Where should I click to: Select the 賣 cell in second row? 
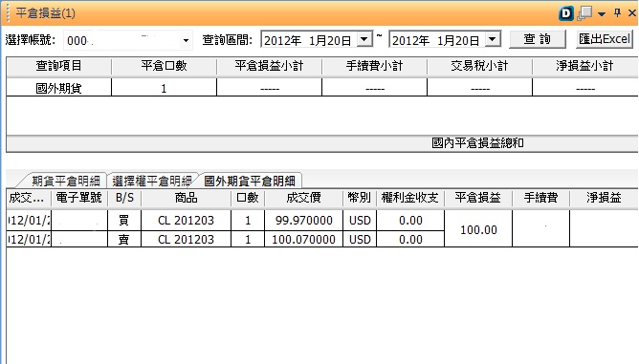124,239
